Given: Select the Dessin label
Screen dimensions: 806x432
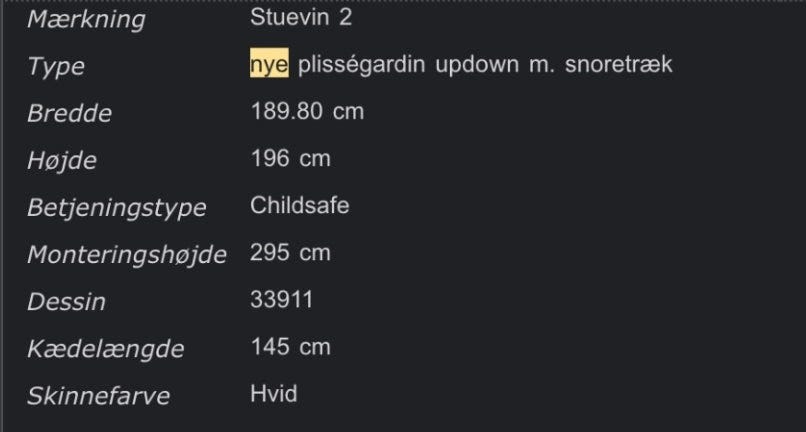Looking at the screenshot, I should [x=66, y=302].
